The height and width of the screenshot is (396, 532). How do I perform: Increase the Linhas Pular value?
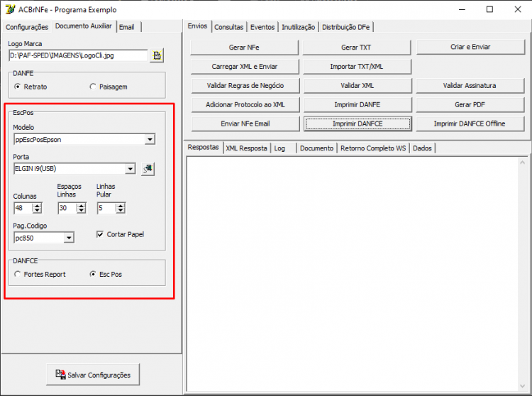coord(121,205)
